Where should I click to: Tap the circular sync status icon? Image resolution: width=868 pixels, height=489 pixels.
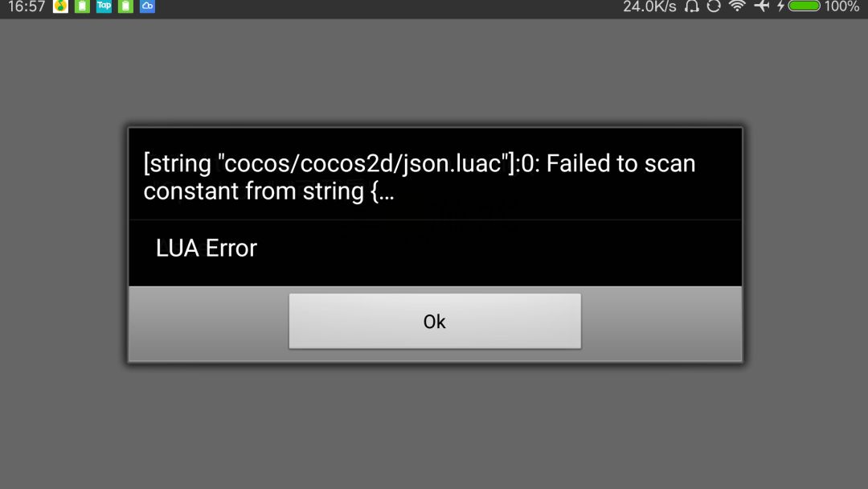point(714,6)
